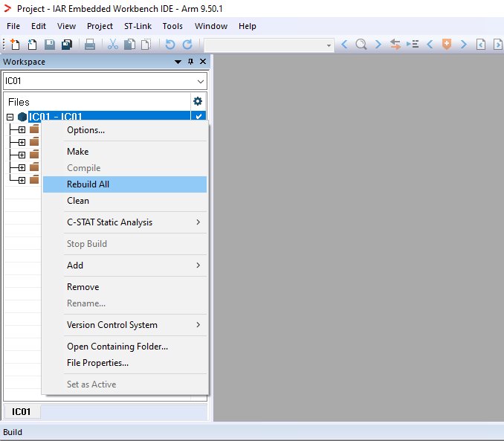
Task: Save all files via double-floppy icon
Action: 67,44
